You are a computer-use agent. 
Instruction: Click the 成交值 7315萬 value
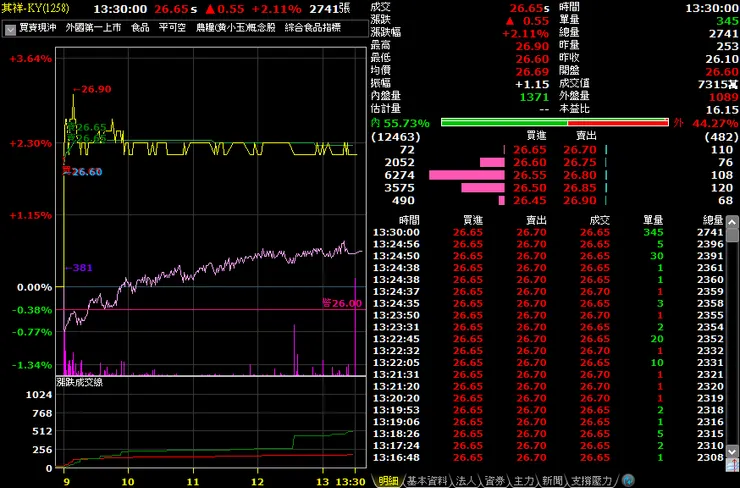pyautogui.click(x=718, y=84)
